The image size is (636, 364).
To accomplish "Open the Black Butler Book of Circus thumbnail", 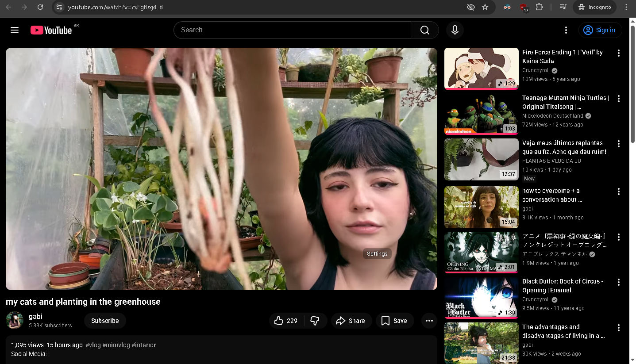I will (481, 298).
